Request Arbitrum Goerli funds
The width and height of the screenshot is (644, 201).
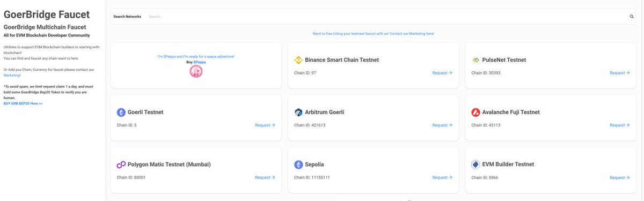442,125
